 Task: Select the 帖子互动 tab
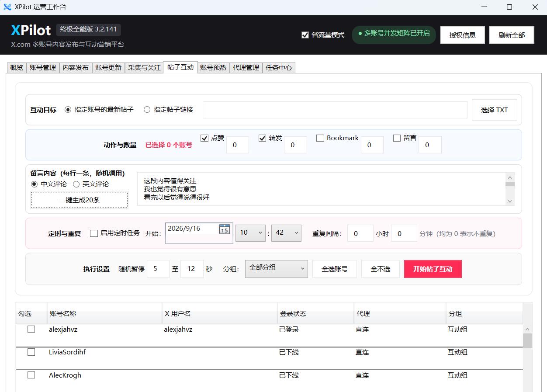pos(180,67)
